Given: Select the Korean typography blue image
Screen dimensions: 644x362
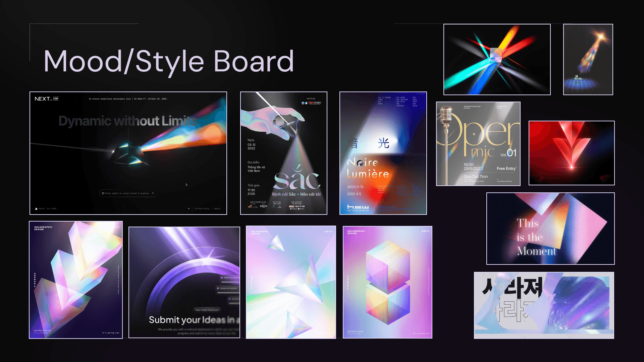Looking at the screenshot, I should tap(544, 305).
